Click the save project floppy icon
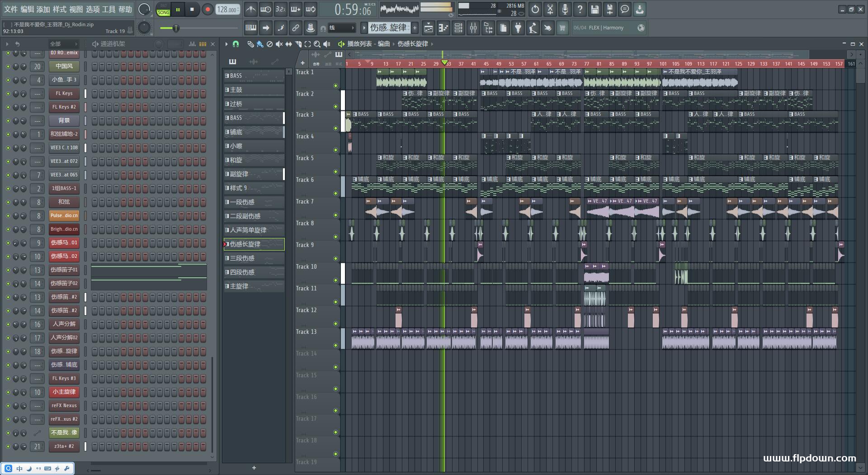 [x=595, y=9]
